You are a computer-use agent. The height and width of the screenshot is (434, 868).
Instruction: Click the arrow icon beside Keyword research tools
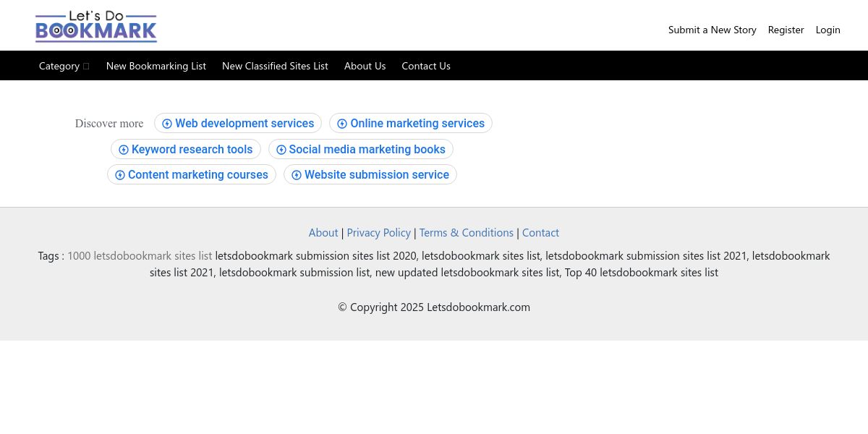coord(124,150)
